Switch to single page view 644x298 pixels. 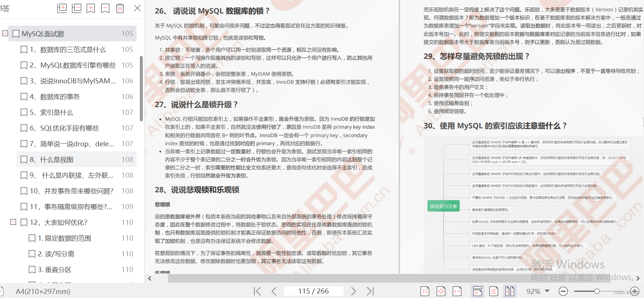pos(494,291)
